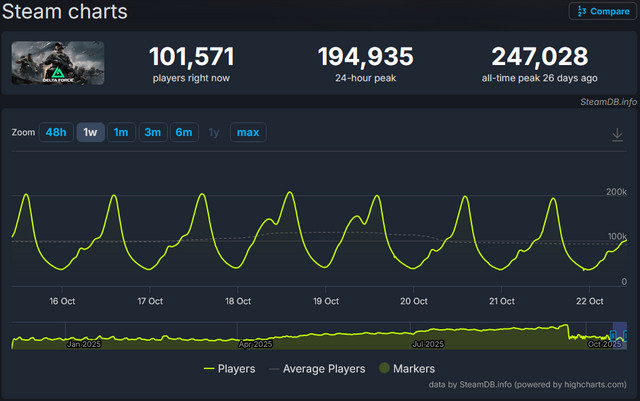The height and width of the screenshot is (401, 640).
Task: Select the 1w zoom range
Action: pyautogui.click(x=90, y=133)
